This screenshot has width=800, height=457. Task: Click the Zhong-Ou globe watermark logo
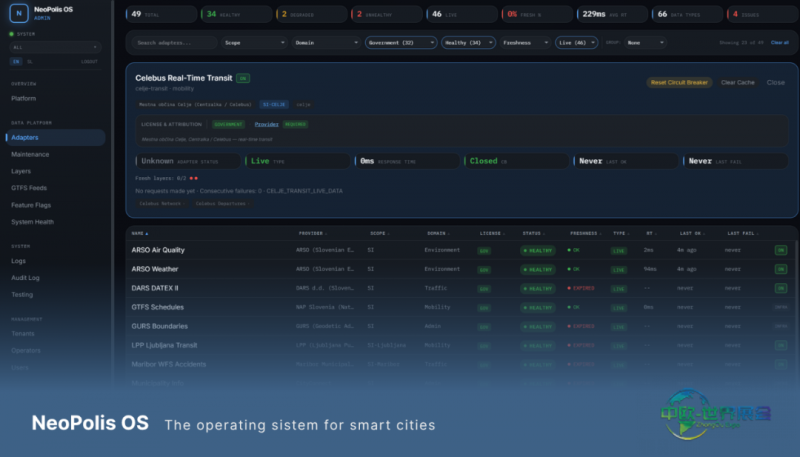click(715, 415)
